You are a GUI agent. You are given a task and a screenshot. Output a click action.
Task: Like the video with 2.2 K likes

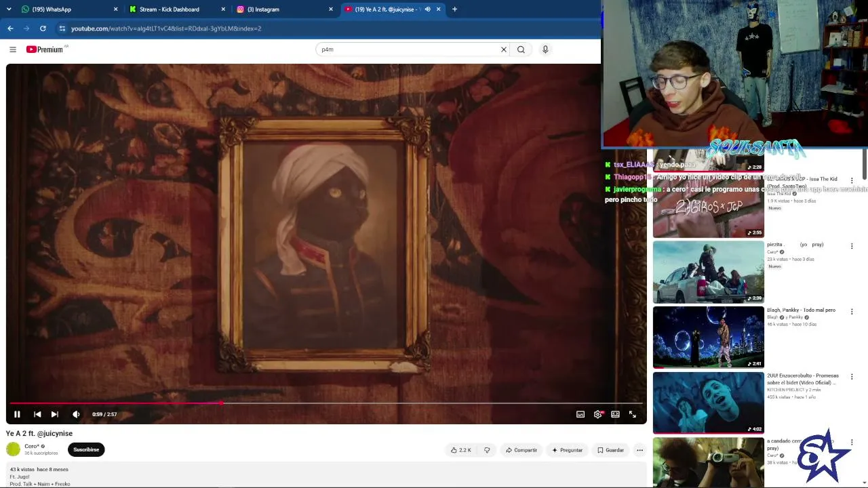(461, 450)
